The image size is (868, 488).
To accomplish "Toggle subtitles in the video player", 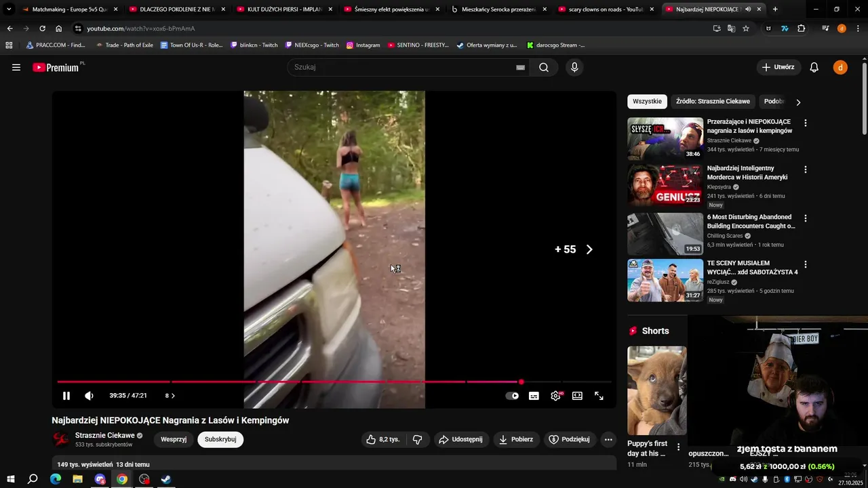I will (x=534, y=396).
